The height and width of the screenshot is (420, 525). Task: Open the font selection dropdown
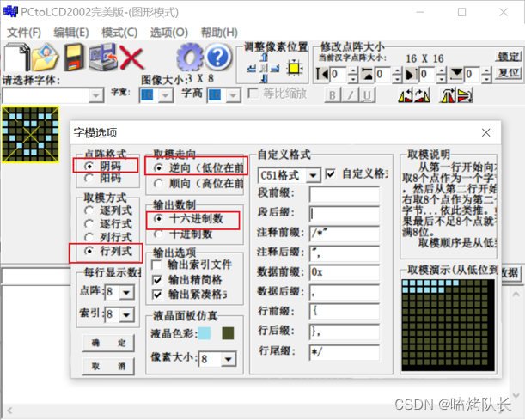(95, 96)
